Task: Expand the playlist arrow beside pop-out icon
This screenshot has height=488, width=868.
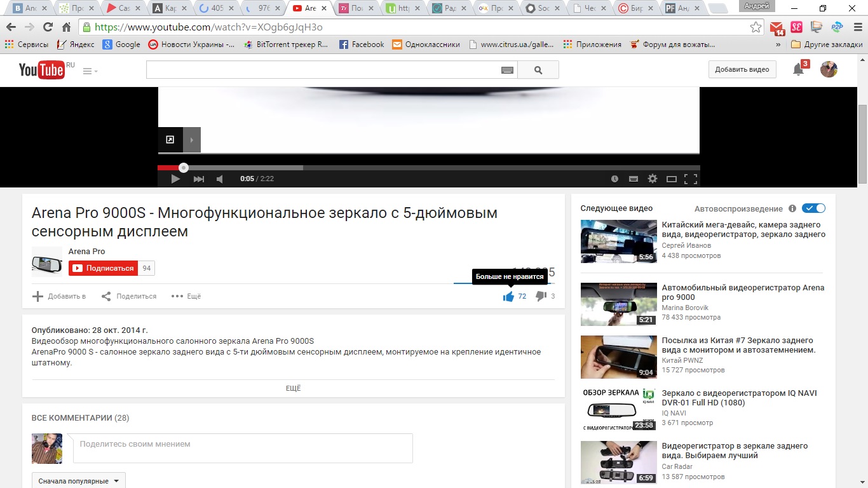Action: tap(192, 140)
